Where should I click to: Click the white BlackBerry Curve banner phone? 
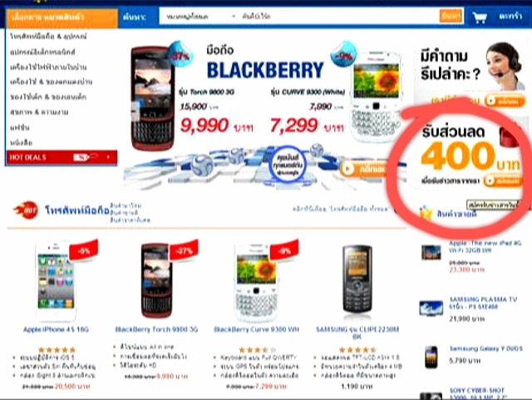point(377,96)
